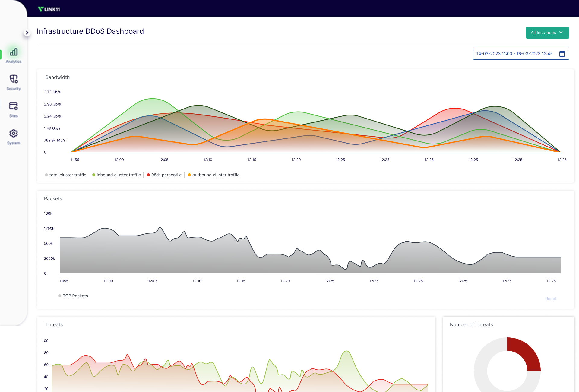Screen dimensions: 579x392
Task: Open the System gear icon
Action: (x=14, y=133)
